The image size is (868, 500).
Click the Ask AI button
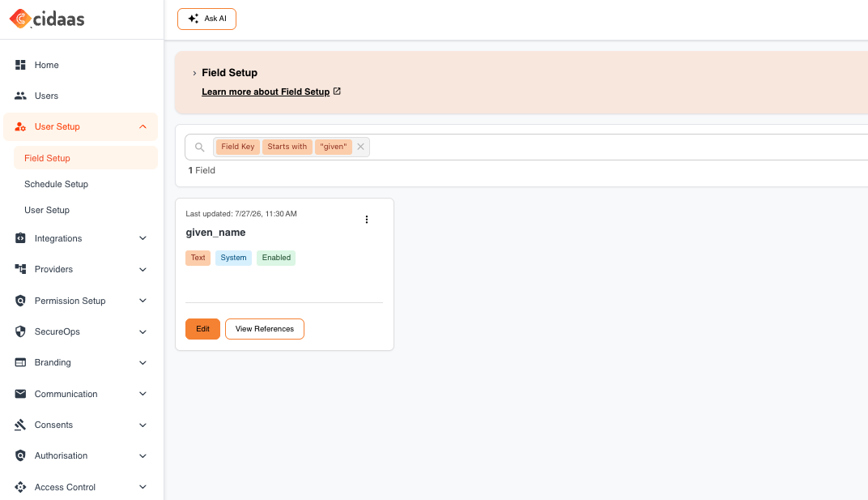click(207, 19)
